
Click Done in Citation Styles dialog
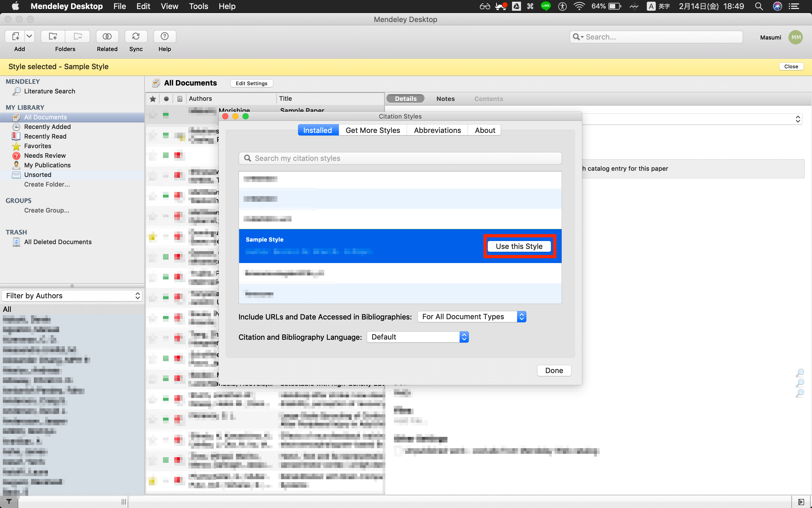[x=554, y=371]
